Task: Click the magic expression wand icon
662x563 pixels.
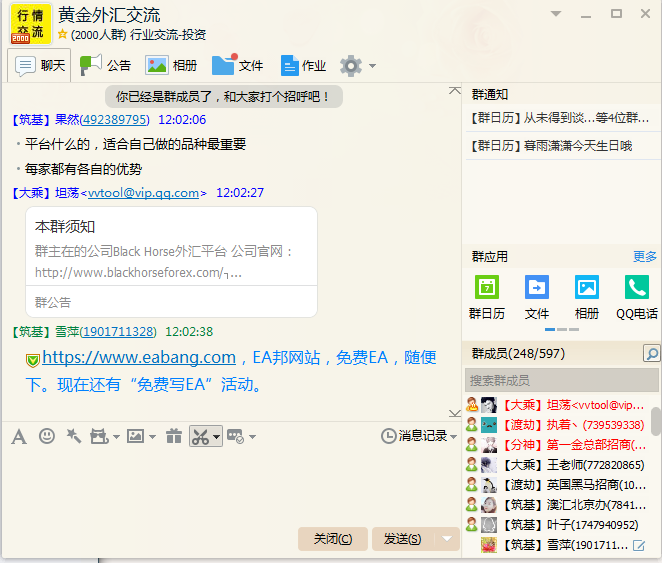Action: 74,436
